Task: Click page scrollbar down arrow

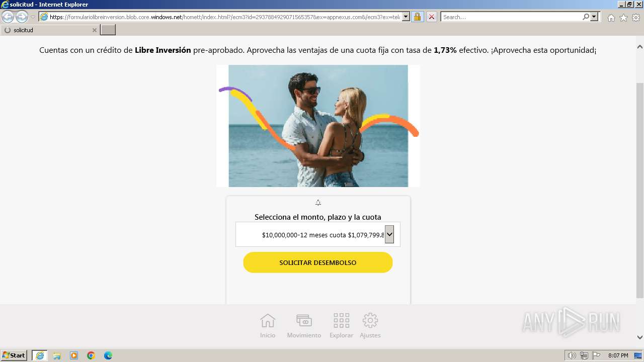Action: pyautogui.click(x=640, y=337)
